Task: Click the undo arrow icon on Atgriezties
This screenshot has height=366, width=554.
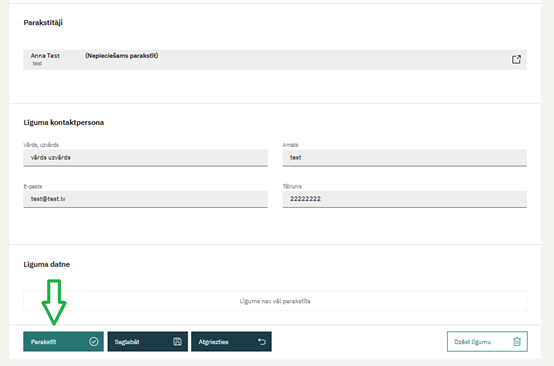Action: point(262,342)
